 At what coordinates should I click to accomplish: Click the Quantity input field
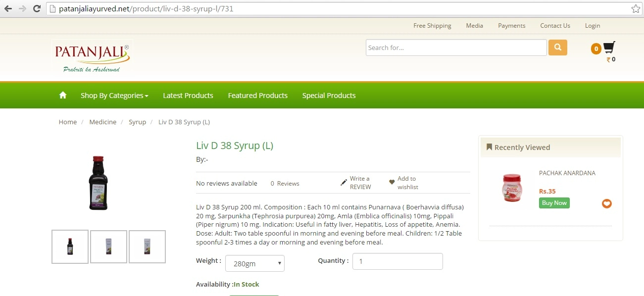397,261
